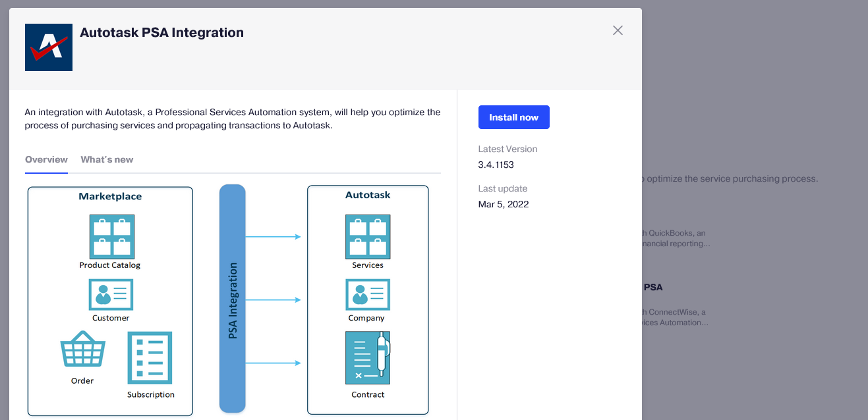Click the Order label in diagram

tap(82, 381)
